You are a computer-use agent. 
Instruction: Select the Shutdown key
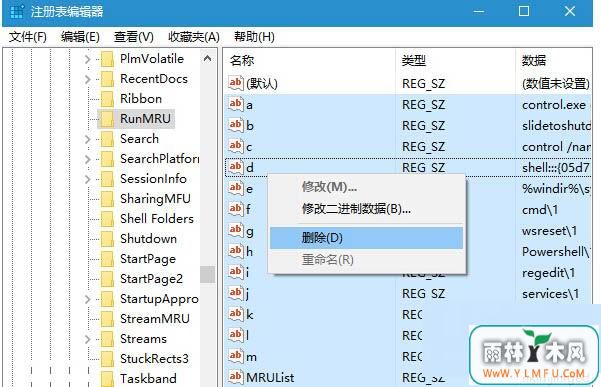(148, 239)
